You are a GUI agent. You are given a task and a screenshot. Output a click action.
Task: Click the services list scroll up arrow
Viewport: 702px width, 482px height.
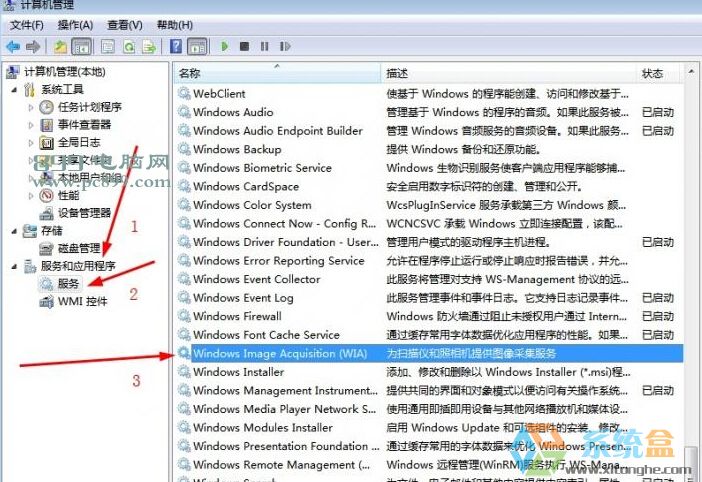[x=691, y=72]
